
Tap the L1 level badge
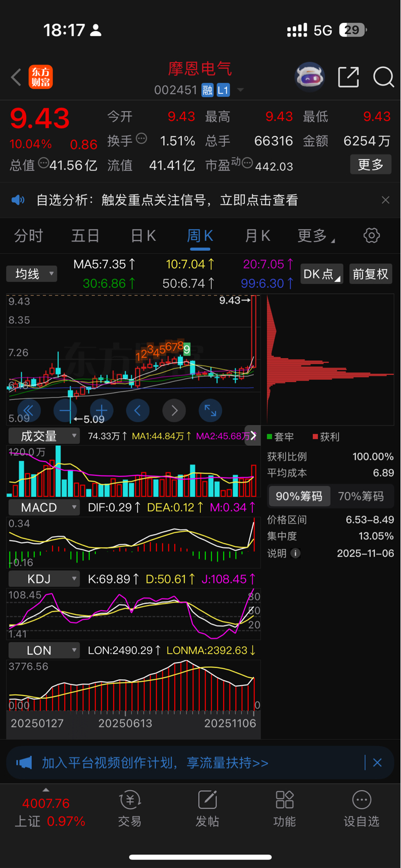click(x=223, y=90)
